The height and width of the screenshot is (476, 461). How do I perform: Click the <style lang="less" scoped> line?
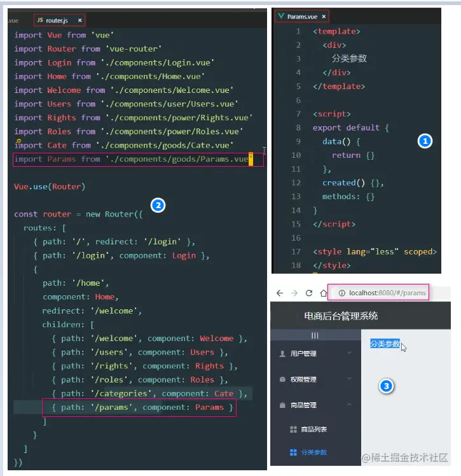point(375,251)
